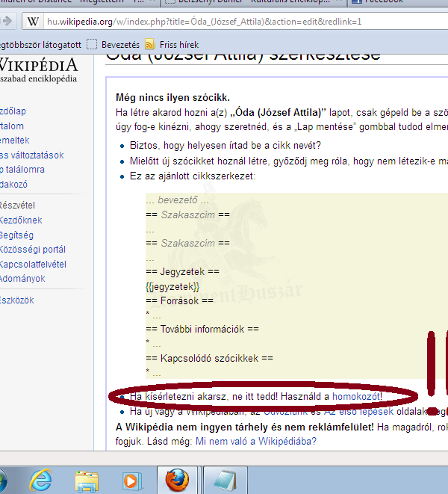Open the Notepad taskbar button

(x=225, y=480)
